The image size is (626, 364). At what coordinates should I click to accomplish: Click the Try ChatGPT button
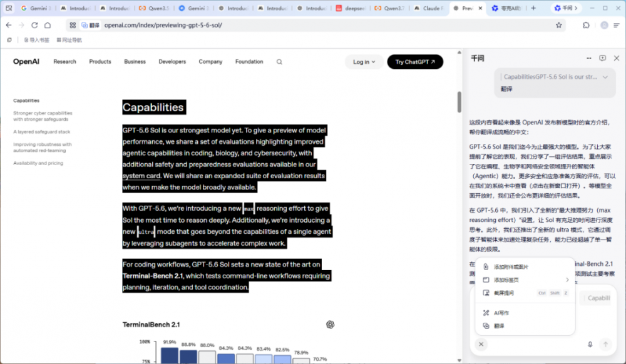pos(415,62)
